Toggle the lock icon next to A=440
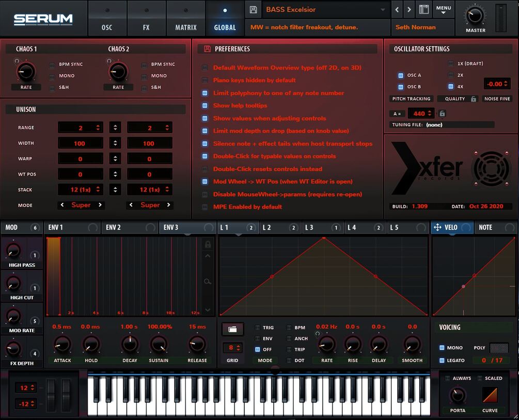The image size is (519, 420). (442, 114)
